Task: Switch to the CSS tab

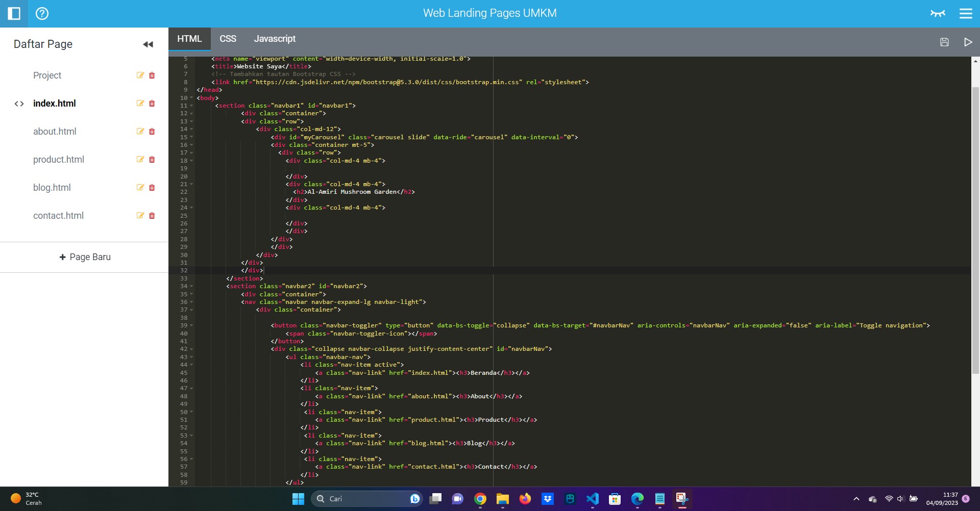Action: click(228, 39)
